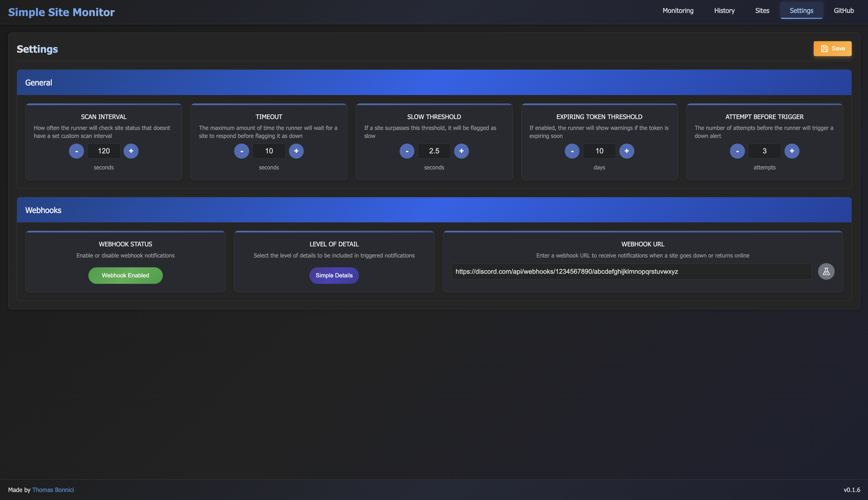Decrease Expiring Token Threshold days
Viewport: 868px width, 500px height.
point(572,151)
